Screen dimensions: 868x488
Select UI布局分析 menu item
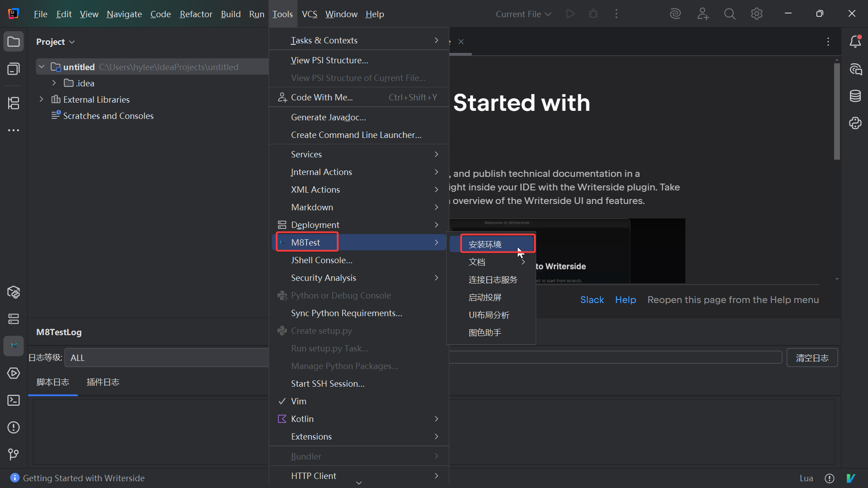[x=491, y=315]
